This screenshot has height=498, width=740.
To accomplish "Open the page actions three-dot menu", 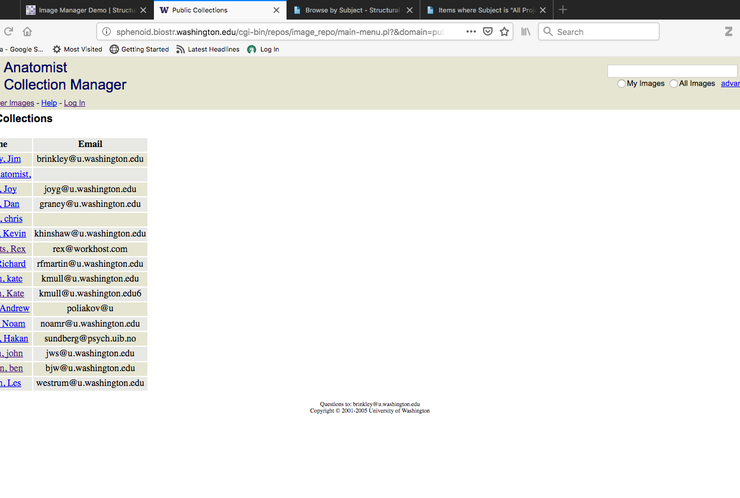I will coord(471,32).
